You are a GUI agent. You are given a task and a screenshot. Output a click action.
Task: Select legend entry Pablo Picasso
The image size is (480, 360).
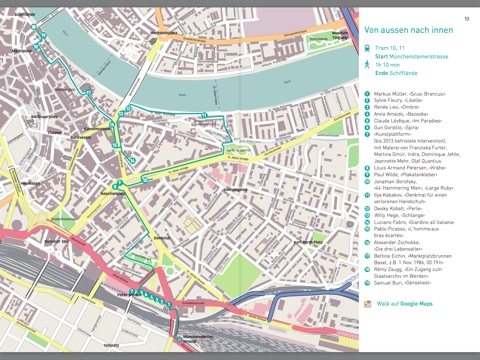coord(402,232)
